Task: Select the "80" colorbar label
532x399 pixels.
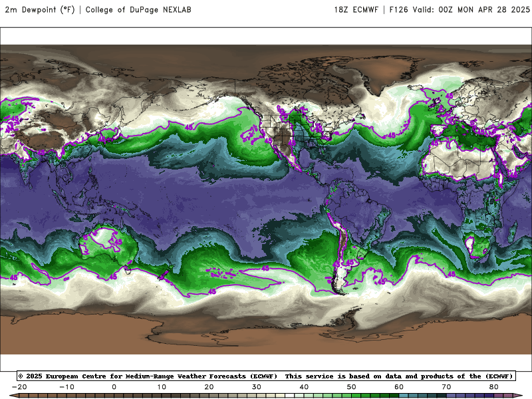Action: pos(494,387)
